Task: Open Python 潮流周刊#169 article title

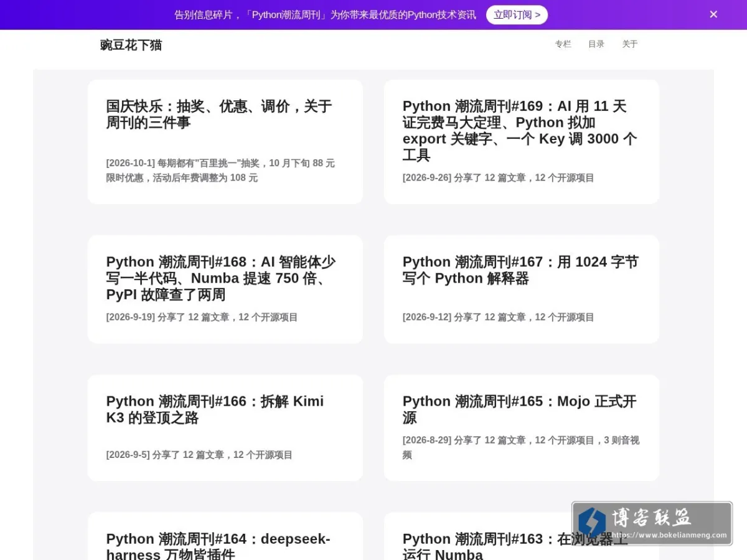Action: click(520, 131)
